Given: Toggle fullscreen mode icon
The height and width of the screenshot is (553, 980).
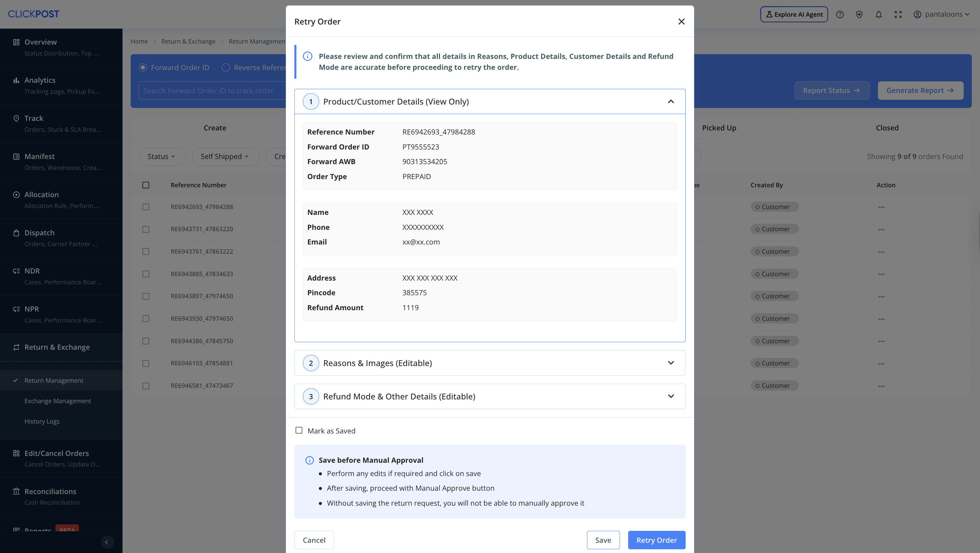Looking at the screenshot, I should pos(898,14).
